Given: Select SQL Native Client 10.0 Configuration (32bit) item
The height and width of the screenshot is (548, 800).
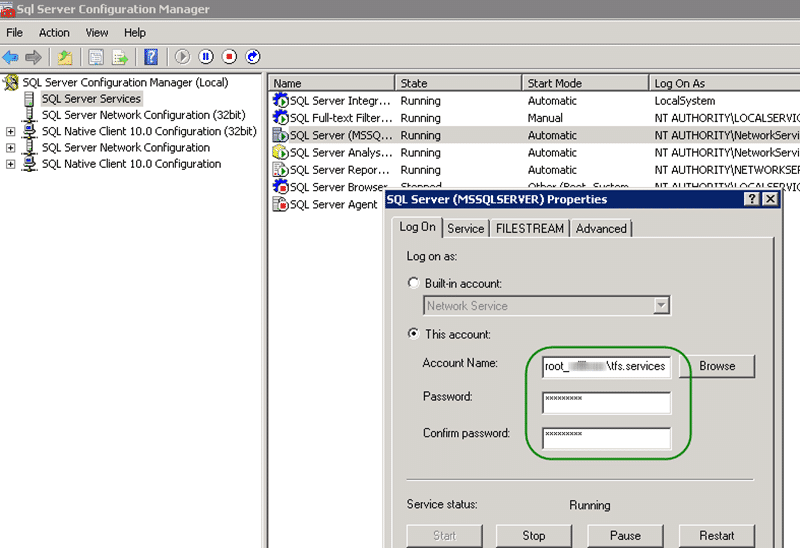Looking at the screenshot, I should (149, 131).
